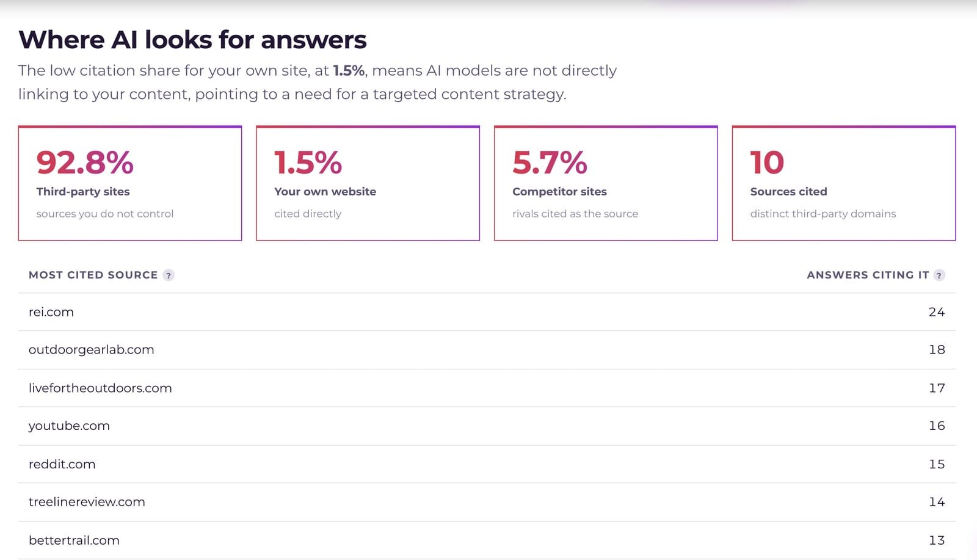Viewport: 977px width, 560px height.
Task: Click the help icon beside Most Cited Source
Action: [x=169, y=275]
